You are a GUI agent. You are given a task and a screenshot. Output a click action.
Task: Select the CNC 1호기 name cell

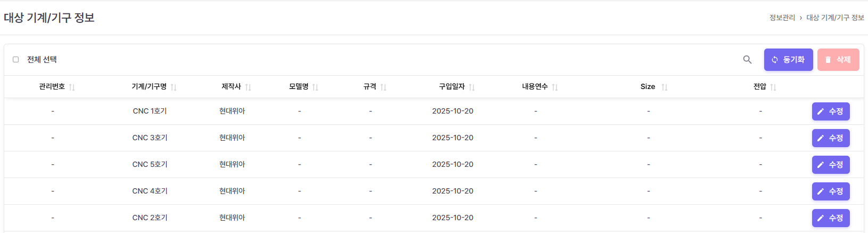[x=150, y=111]
